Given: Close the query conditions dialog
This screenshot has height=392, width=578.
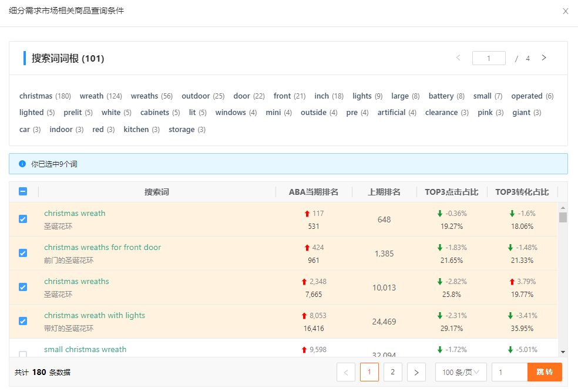Looking at the screenshot, I should 565,11.
